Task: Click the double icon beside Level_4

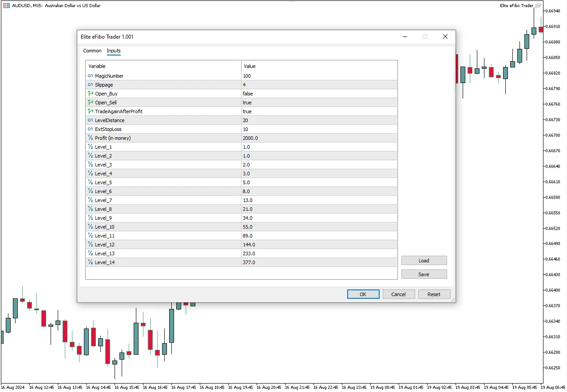Action: click(x=91, y=174)
